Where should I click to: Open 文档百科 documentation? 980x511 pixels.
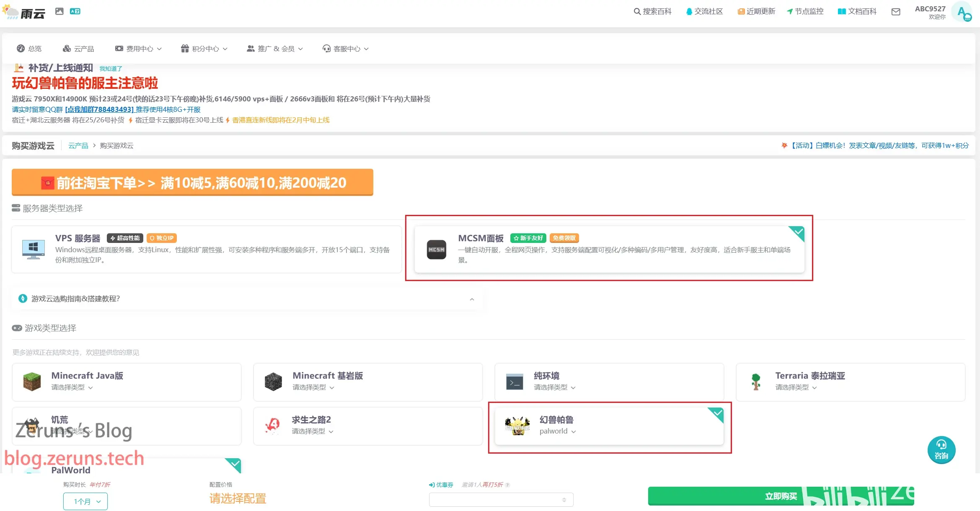(857, 11)
